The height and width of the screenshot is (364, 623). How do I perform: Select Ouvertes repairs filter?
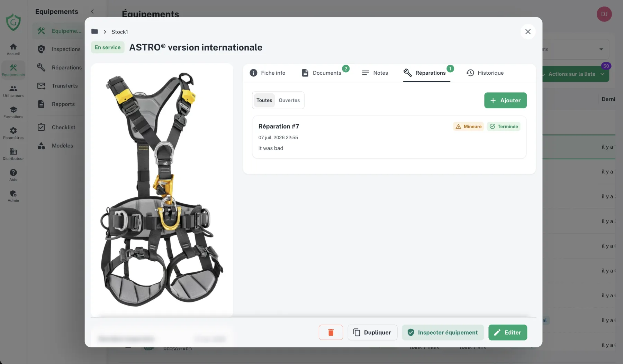click(289, 100)
